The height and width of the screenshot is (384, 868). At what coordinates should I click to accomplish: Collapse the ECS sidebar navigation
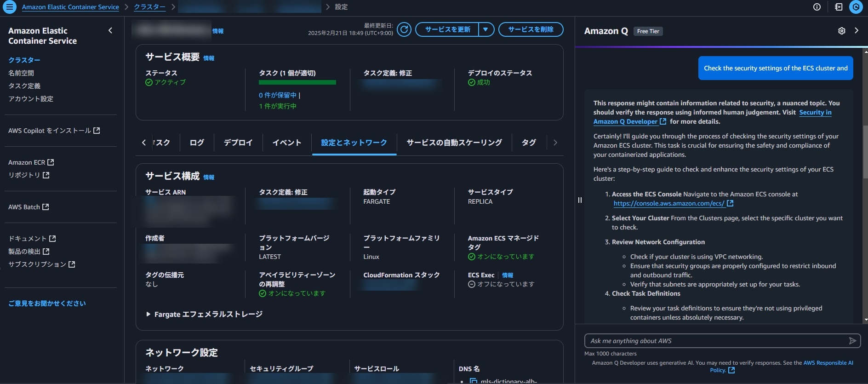click(110, 31)
